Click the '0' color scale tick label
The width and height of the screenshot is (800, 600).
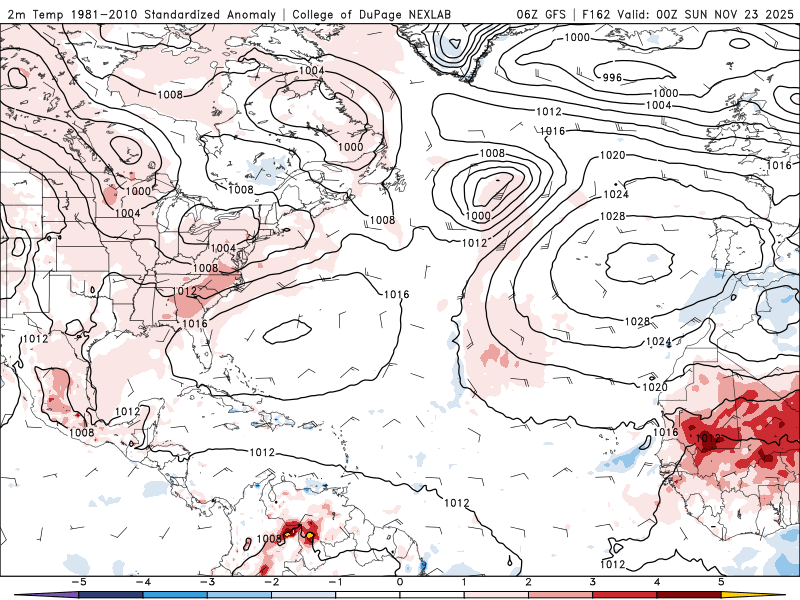[400, 582]
